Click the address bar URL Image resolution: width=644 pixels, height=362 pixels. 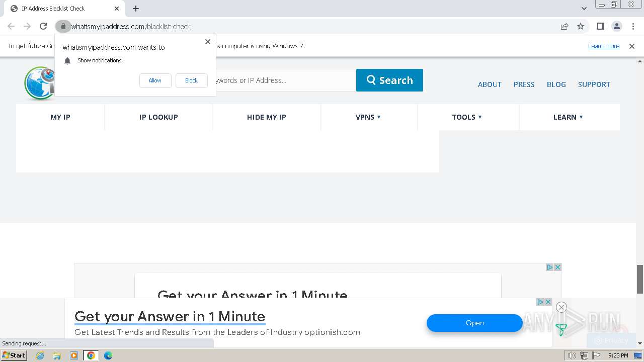click(x=131, y=26)
